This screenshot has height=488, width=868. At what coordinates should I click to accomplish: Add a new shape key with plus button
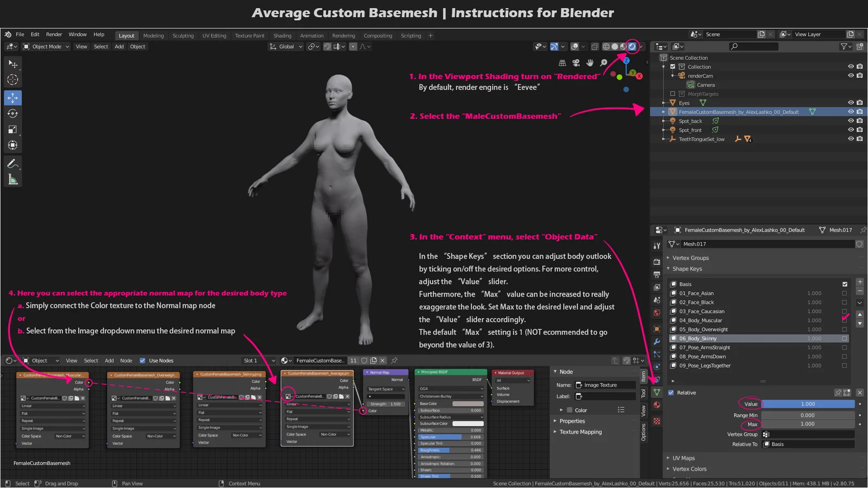859,281
